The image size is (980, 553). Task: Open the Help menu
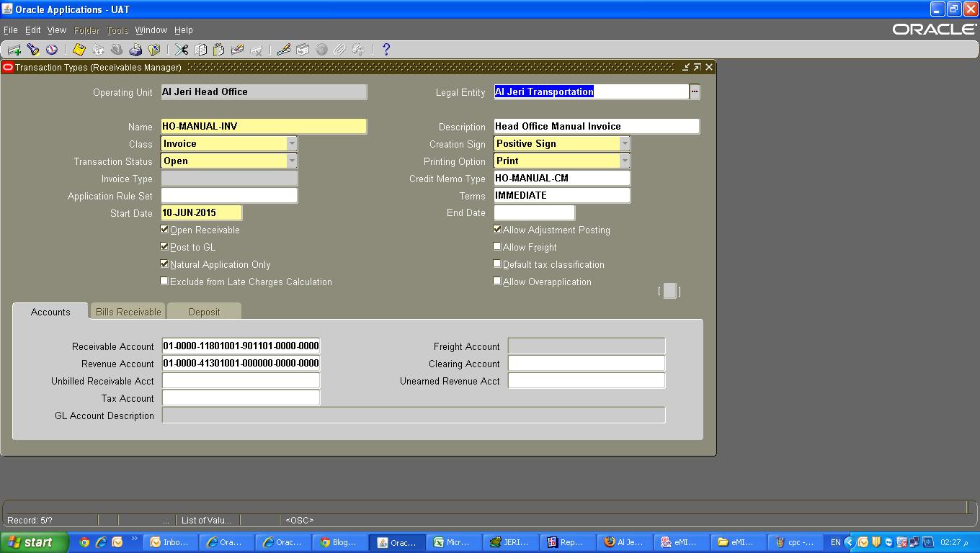[184, 30]
